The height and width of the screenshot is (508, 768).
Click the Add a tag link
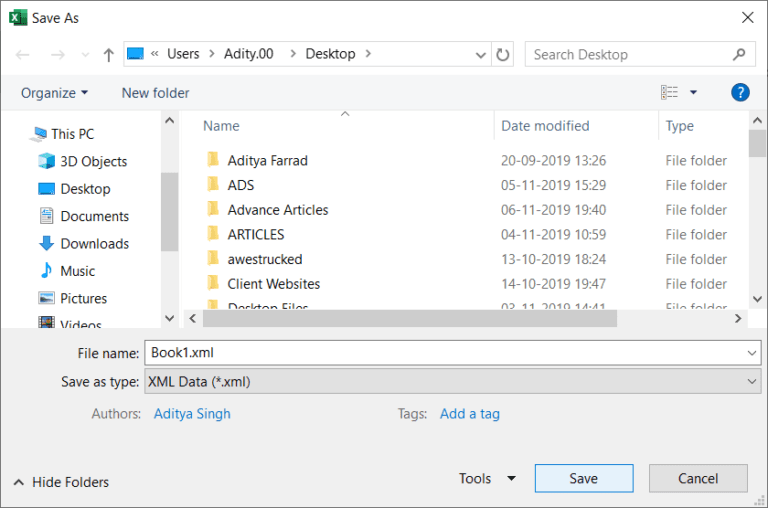(469, 413)
